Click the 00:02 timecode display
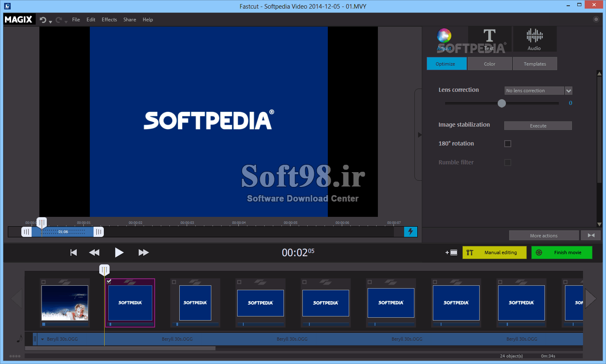The image size is (606, 364). [298, 253]
